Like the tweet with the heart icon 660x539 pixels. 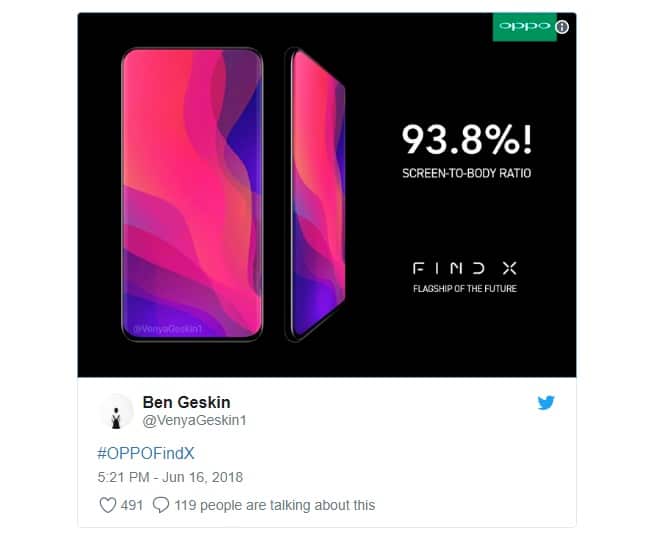pyautogui.click(x=108, y=505)
